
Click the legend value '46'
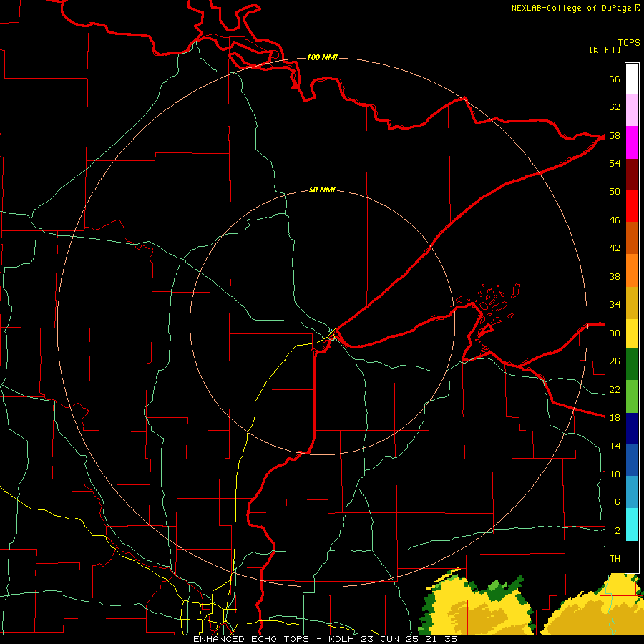pos(615,220)
